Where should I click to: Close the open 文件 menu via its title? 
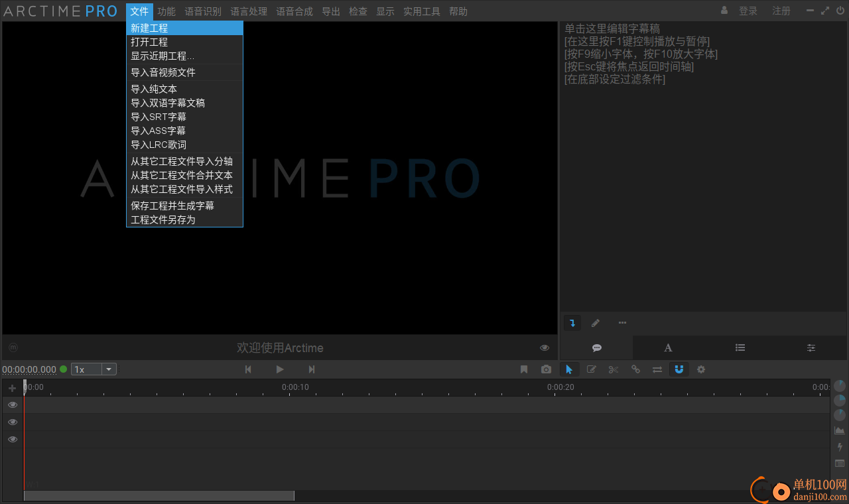pos(139,11)
